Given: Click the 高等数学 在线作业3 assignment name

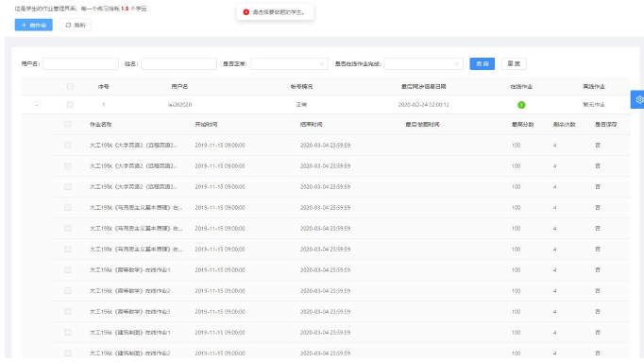Looking at the screenshot, I should click(129, 312).
